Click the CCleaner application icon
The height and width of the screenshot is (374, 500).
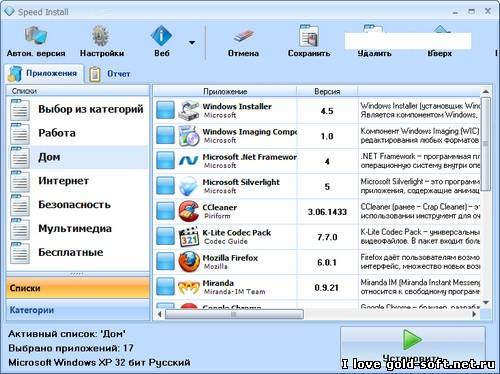coord(189,211)
